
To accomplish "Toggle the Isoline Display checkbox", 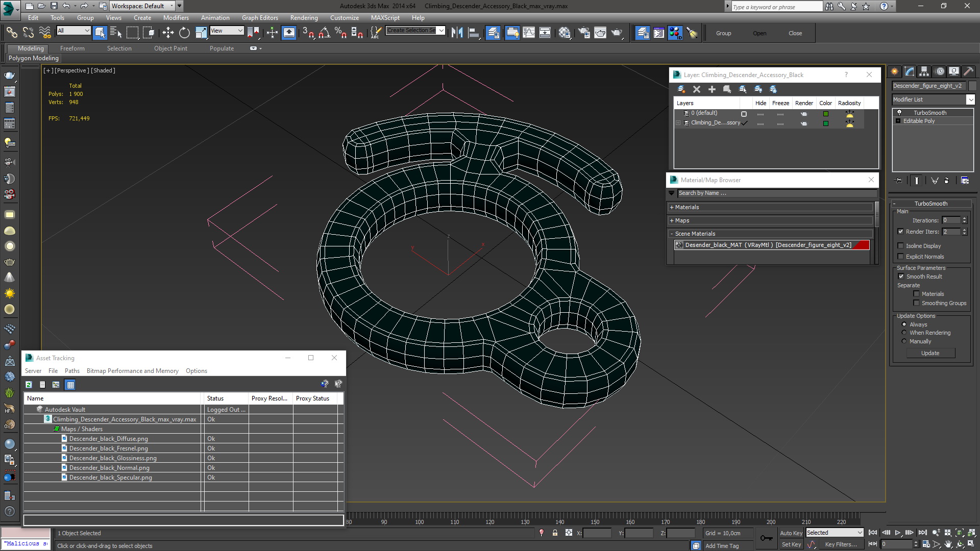I will pyautogui.click(x=901, y=246).
